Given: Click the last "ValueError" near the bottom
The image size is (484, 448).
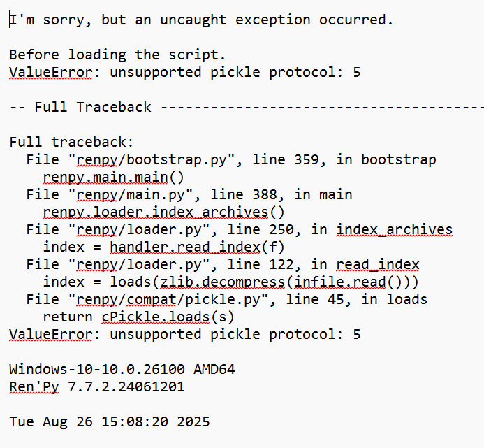Looking at the screenshot, I should point(50,334).
